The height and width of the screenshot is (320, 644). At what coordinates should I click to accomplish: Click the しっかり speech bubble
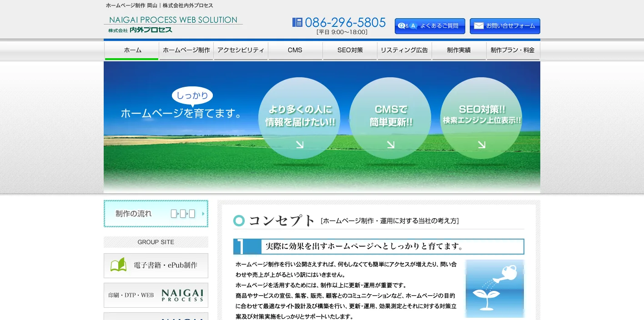point(192,96)
